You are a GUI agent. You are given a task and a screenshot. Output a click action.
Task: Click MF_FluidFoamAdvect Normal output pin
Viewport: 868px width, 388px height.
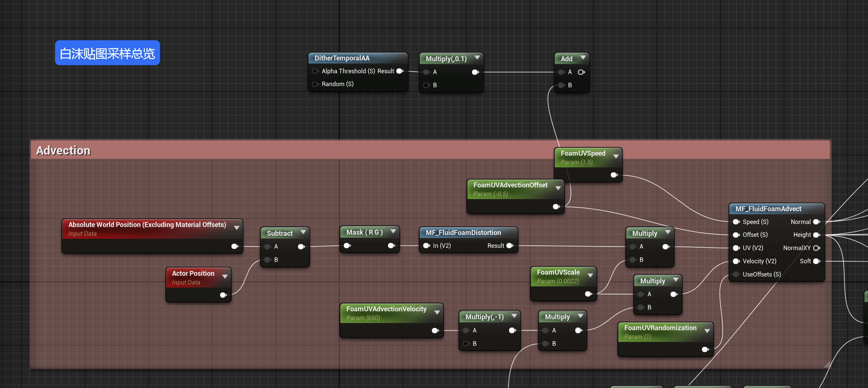click(x=816, y=222)
